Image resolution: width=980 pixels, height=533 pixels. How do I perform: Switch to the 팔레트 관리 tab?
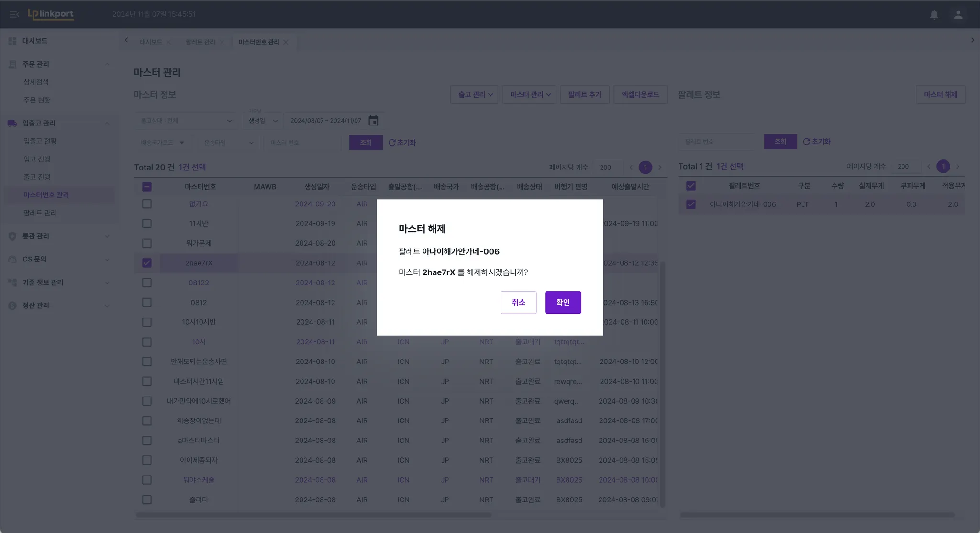pyautogui.click(x=200, y=42)
